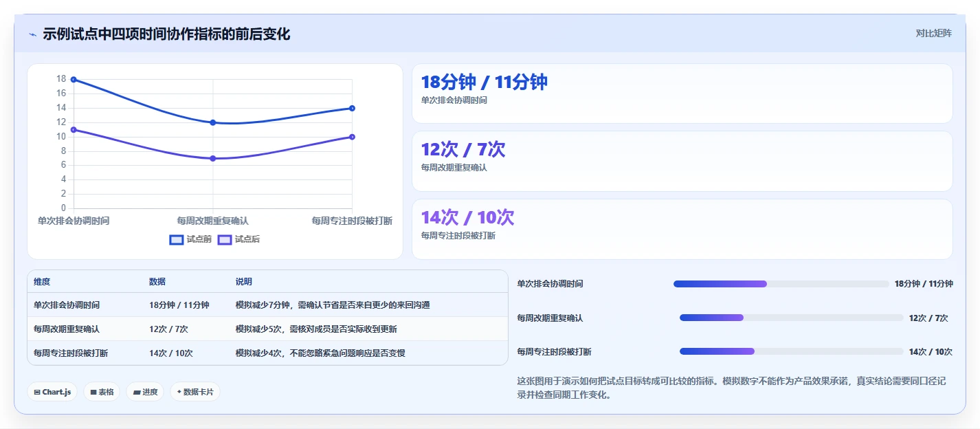Click the 试点后 point at value 11
This screenshot has height=429, width=980.
[x=74, y=129]
